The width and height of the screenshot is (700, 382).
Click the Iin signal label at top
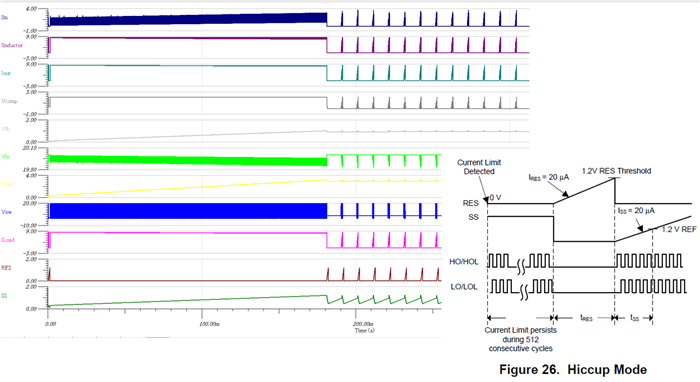click(4, 17)
